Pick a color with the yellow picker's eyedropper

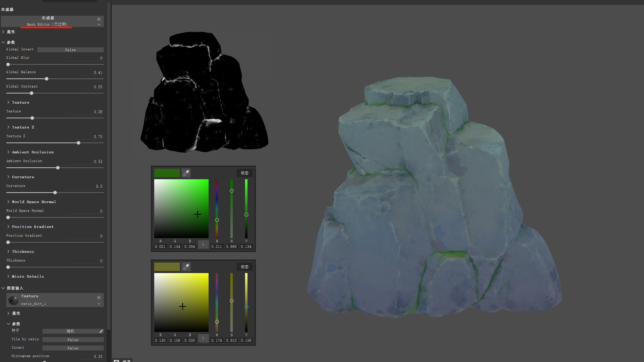pyautogui.click(x=186, y=267)
